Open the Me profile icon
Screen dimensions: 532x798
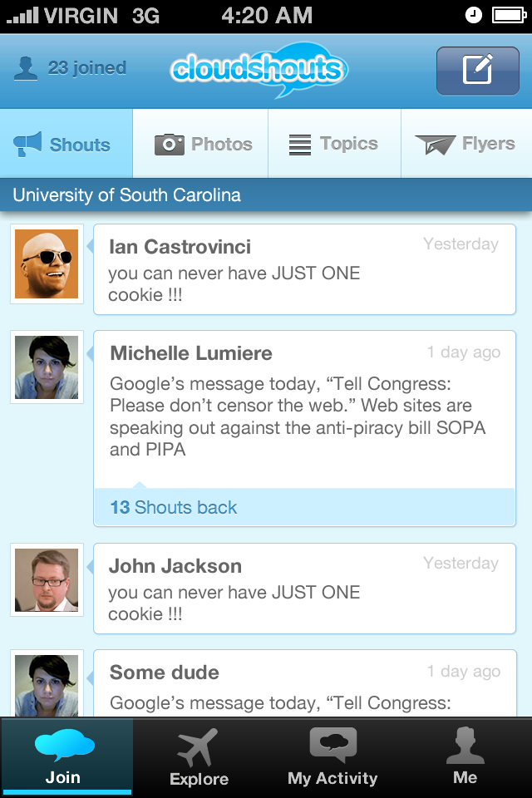465,746
